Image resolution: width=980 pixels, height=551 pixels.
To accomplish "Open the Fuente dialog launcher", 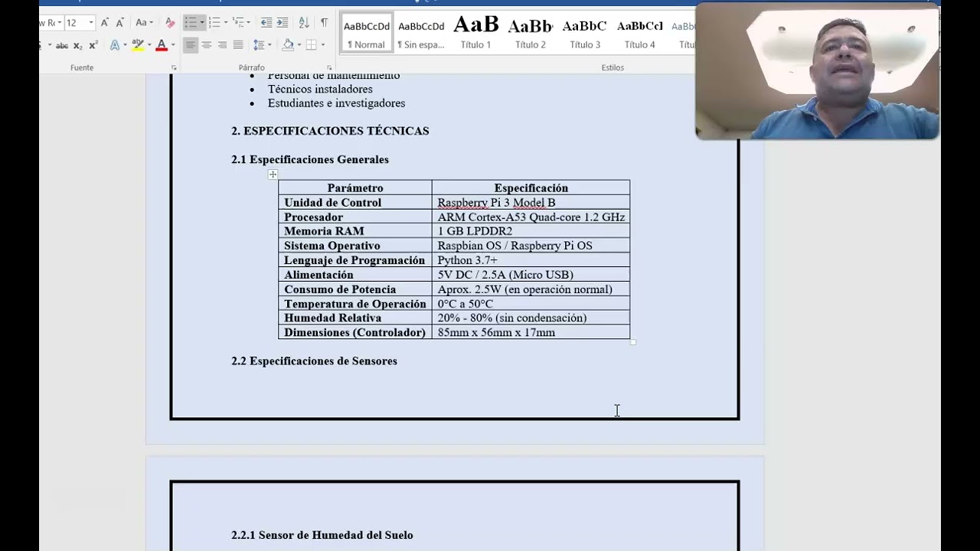I will (x=174, y=67).
